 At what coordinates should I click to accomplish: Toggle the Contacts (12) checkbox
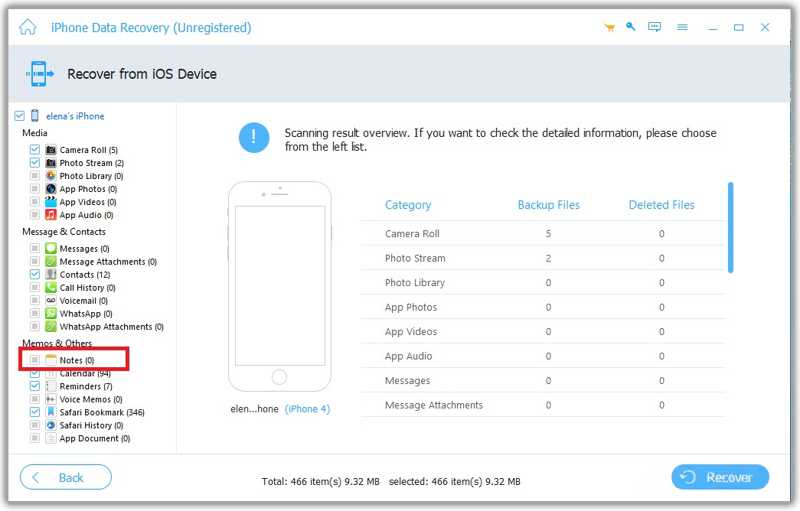(x=35, y=274)
